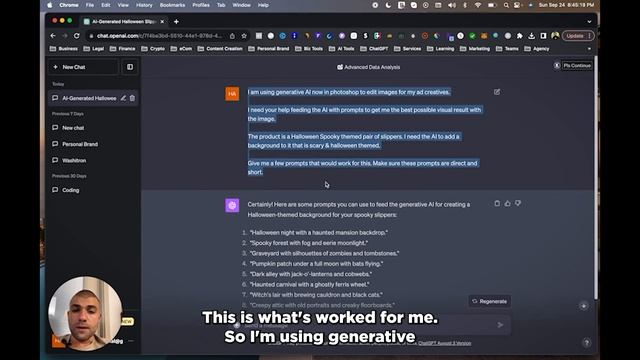Open the Business bookmarks folder
The height and width of the screenshot is (360, 640).
(64, 49)
